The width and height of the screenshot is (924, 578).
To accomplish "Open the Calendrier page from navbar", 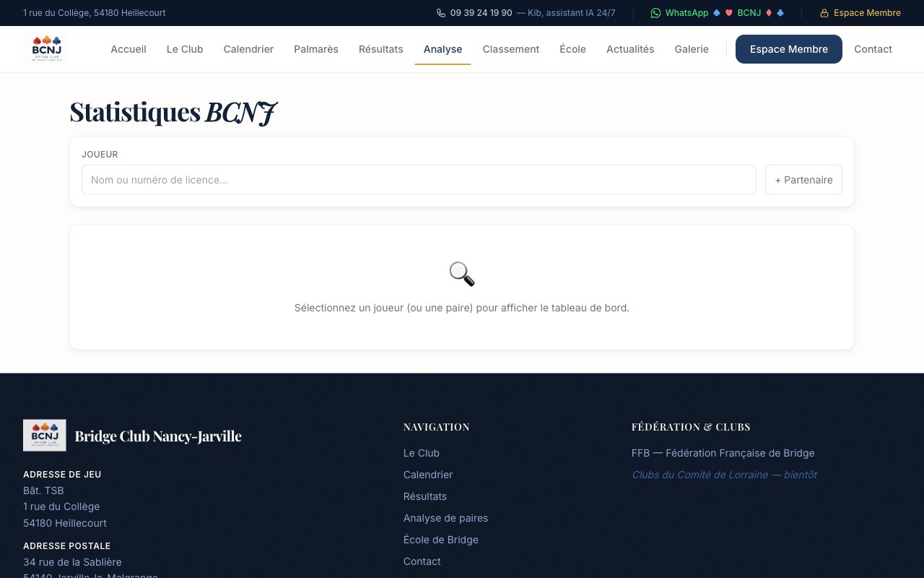I will [248, 49].
